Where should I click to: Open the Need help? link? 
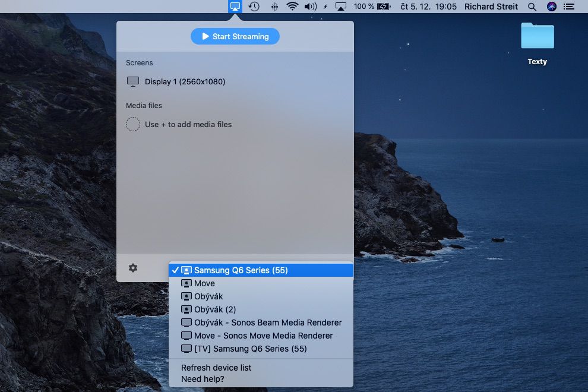203,379
